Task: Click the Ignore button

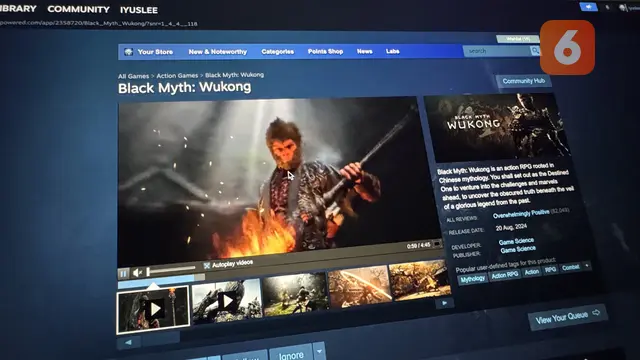Action: click(291, 355)
